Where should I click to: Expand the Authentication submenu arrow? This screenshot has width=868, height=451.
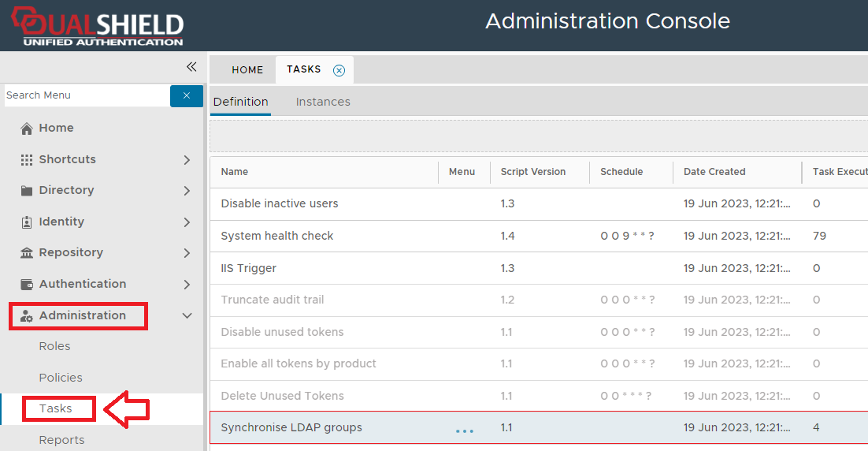tap(187, 285)
